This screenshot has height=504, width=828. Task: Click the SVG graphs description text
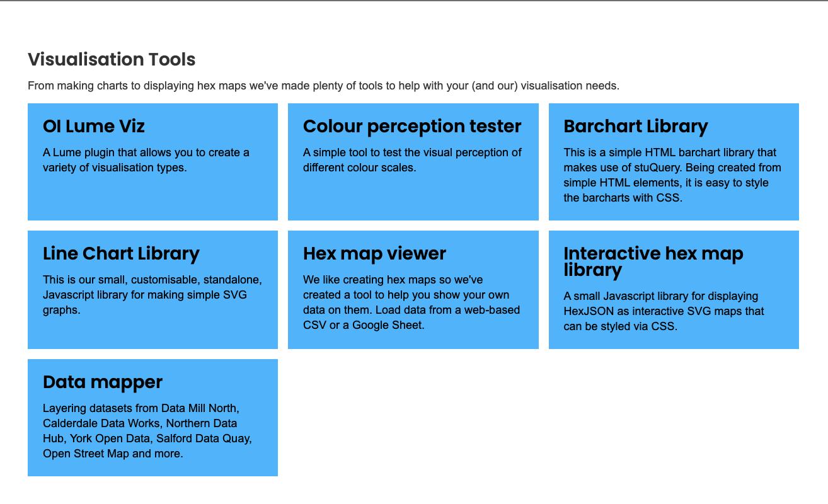152,295
